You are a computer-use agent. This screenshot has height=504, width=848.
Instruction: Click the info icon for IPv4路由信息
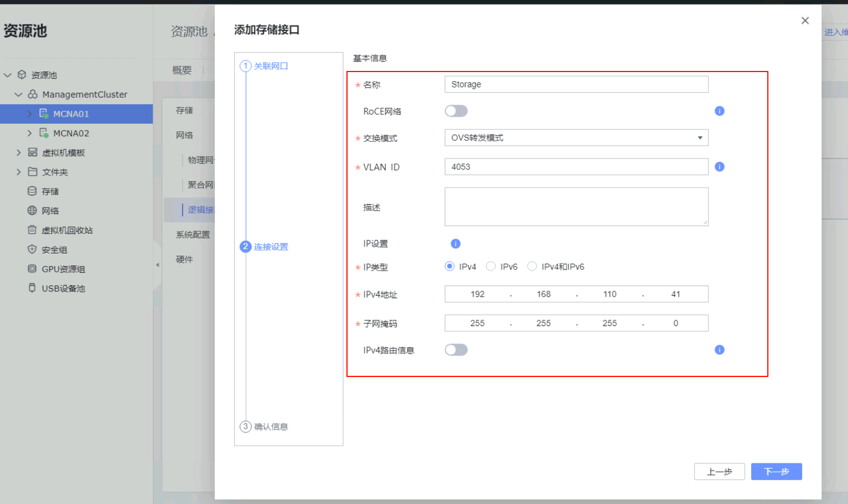pyautogui.click(x=719, y=350)
